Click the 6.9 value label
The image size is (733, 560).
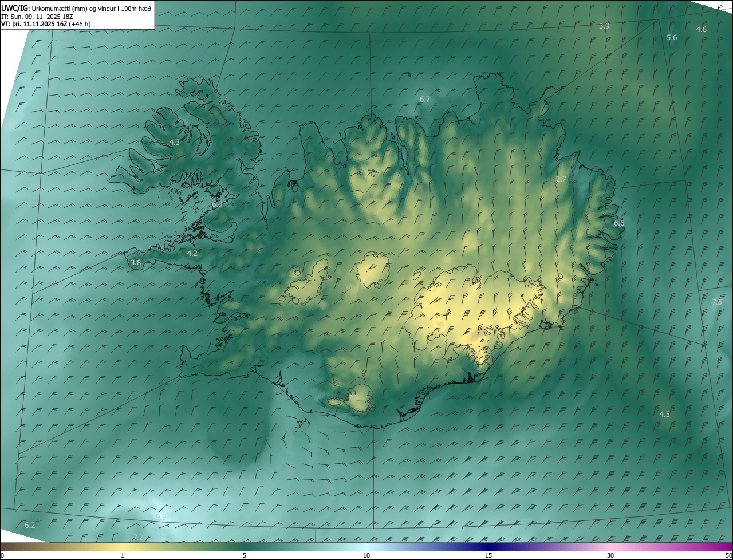217,204
